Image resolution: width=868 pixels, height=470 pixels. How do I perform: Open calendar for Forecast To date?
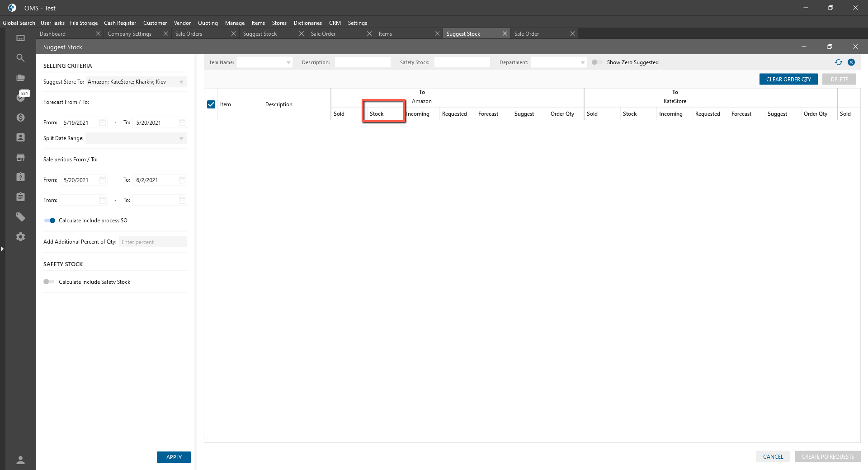[x=182, y=122]
